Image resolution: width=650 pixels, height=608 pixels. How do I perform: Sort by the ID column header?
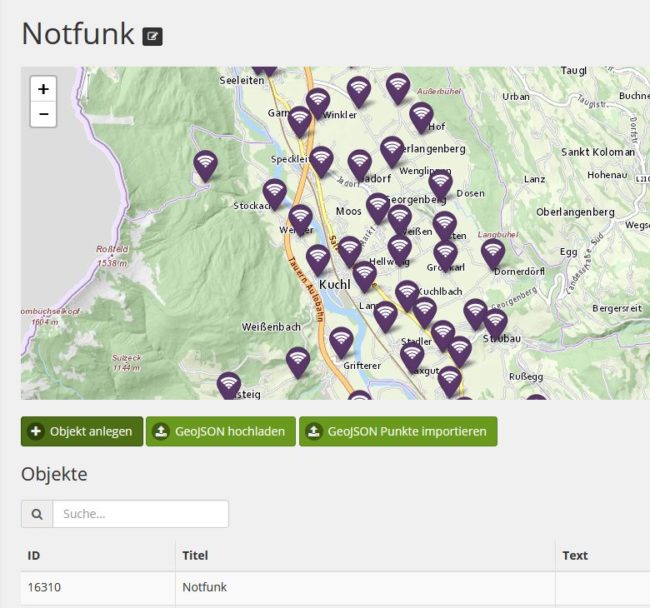34,555
